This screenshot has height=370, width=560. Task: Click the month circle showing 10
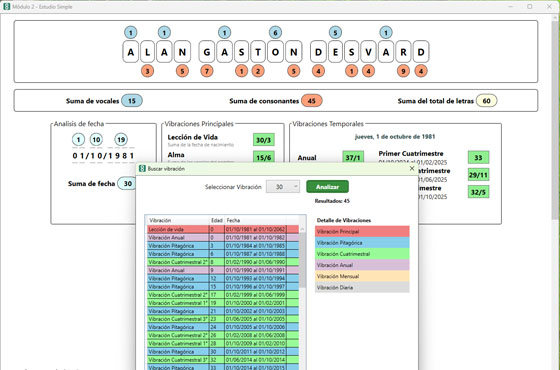pos(96,140)
